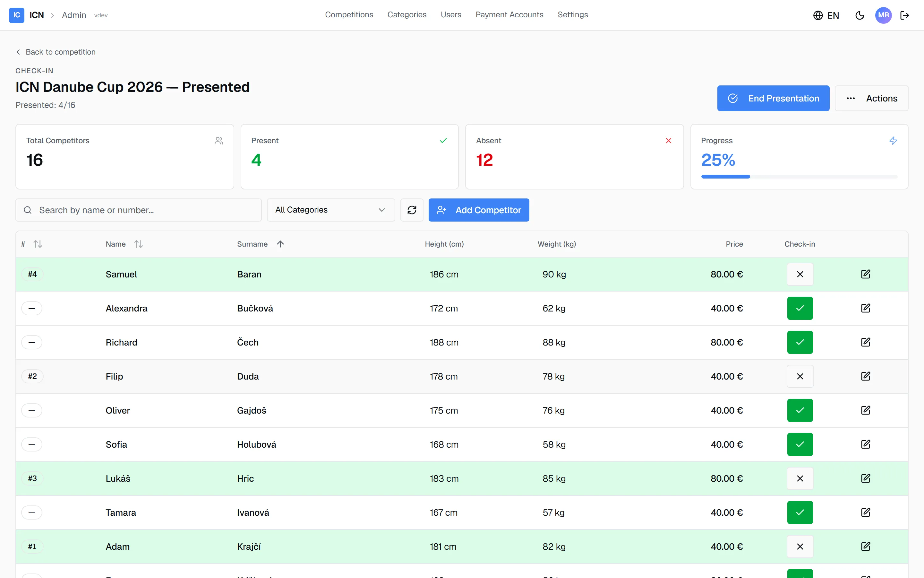Click the dash badge for Oliver
The height and width of the screenshot is (578, 924).
(x=32, y=410)
